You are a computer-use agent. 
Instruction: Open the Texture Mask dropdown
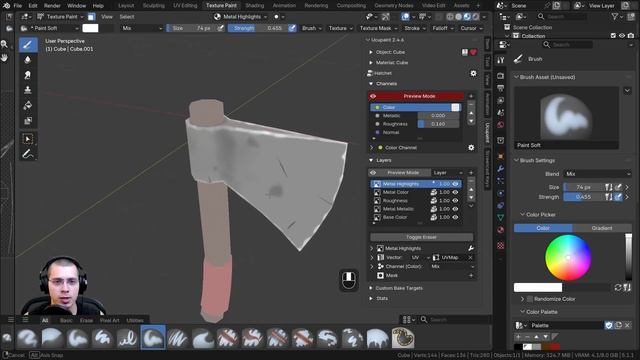pyautogui.click(x=378, y=28)
